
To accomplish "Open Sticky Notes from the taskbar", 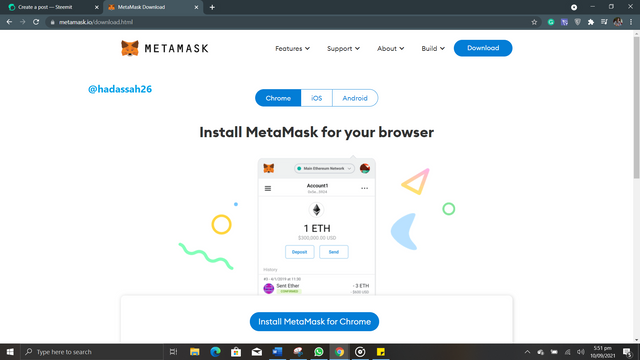I will 381,352.
